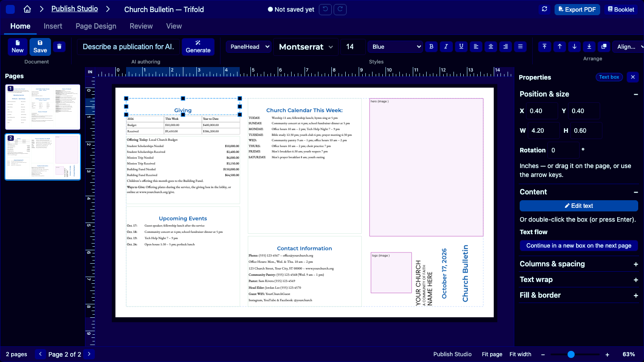Close the Properties panel
This screenshot has width=644, height=362.
[x=633, y=77]
